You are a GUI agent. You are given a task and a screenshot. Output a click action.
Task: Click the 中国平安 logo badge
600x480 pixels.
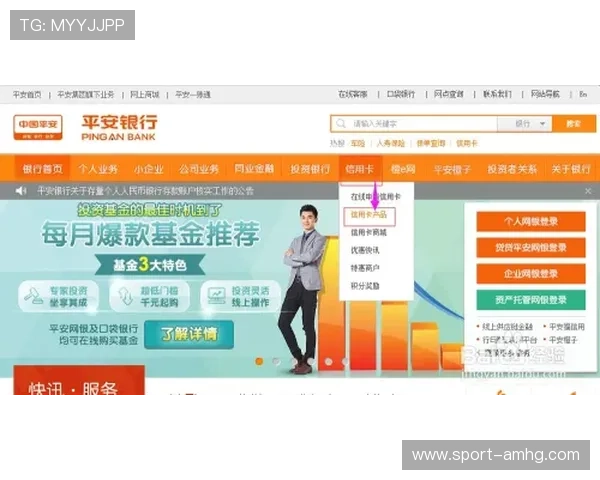pyautogui.click(x=38, y=127)
